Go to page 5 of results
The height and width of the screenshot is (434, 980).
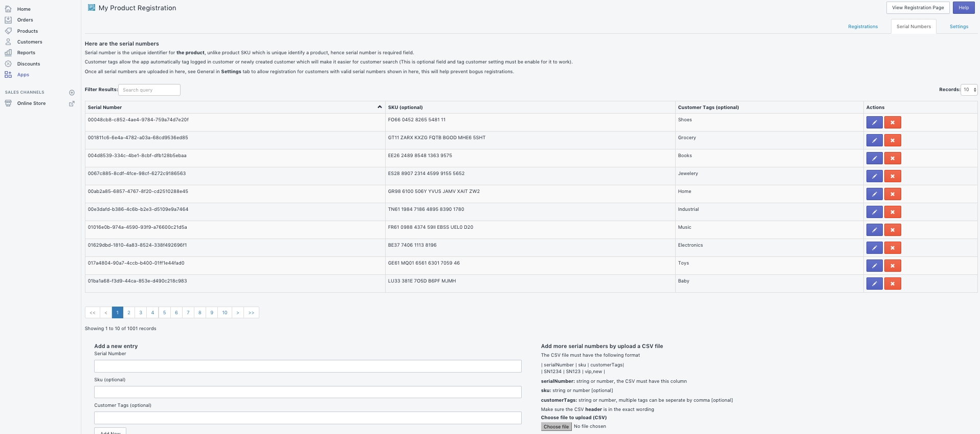tap(164, 313)
